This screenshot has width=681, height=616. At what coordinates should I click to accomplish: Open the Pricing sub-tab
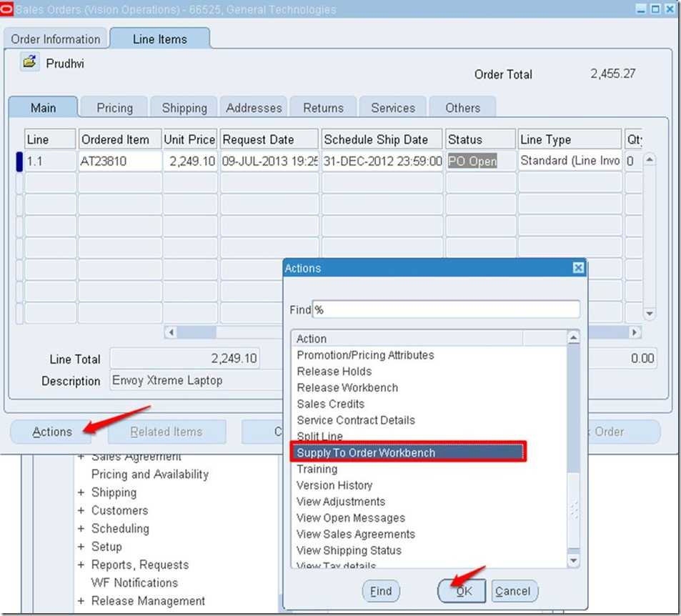tap(114, 107)
